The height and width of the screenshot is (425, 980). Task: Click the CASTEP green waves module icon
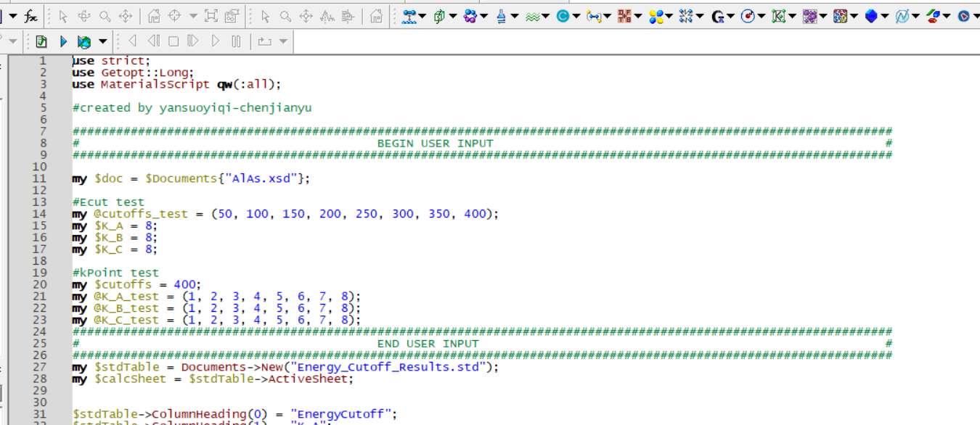point(532,16)
